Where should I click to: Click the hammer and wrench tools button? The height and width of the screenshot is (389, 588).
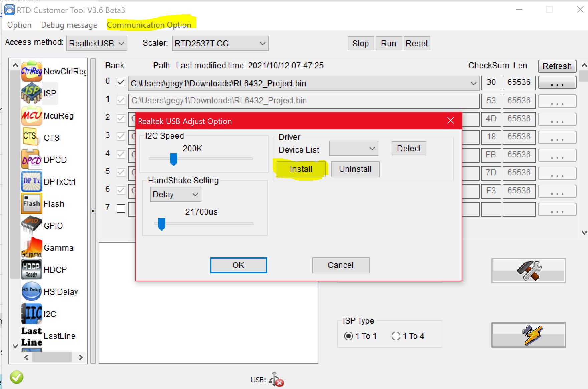tap(529, 271)
